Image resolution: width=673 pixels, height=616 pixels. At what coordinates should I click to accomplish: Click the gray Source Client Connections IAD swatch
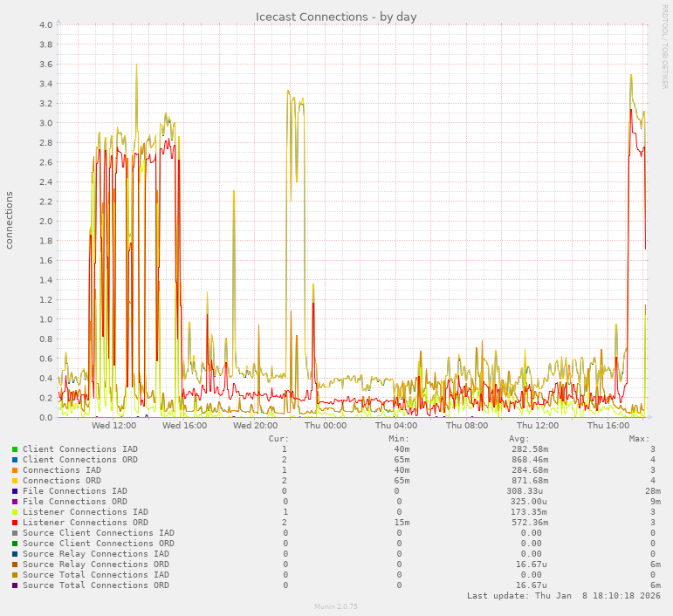pos(15,533)
